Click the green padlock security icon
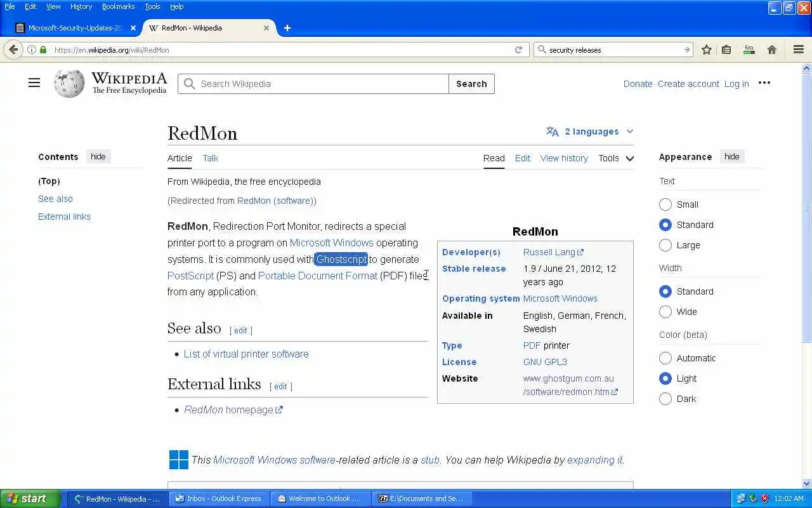This screenshot has width=812, height=508. [43, 50]
